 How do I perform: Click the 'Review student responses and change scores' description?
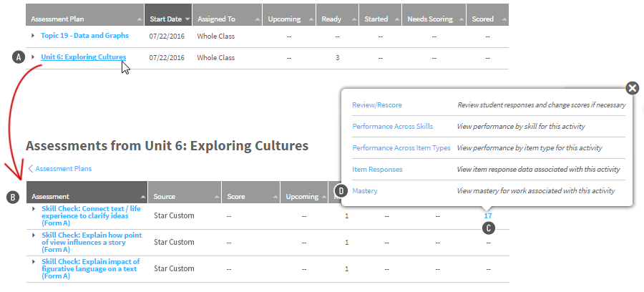542,105
